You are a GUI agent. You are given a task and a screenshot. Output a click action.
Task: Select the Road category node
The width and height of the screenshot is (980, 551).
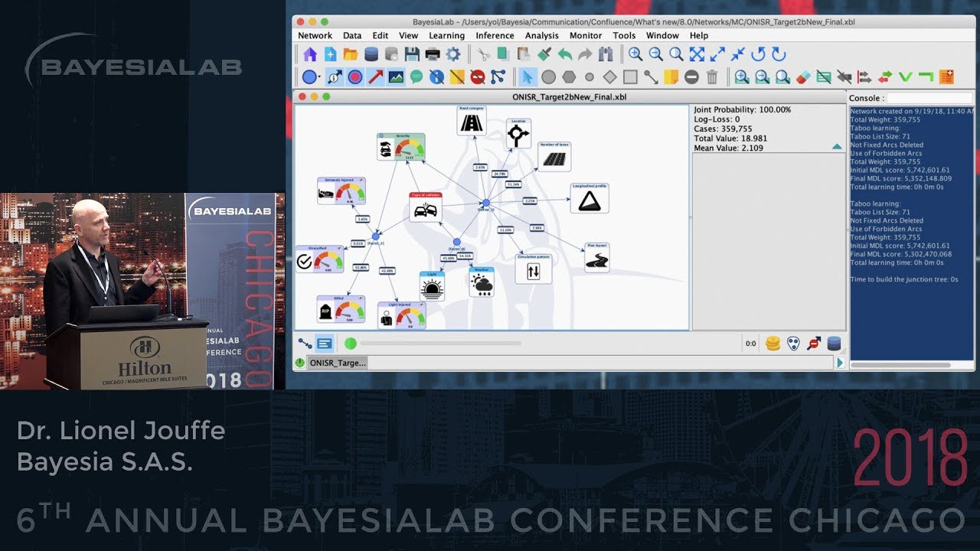tap(472, 121)
